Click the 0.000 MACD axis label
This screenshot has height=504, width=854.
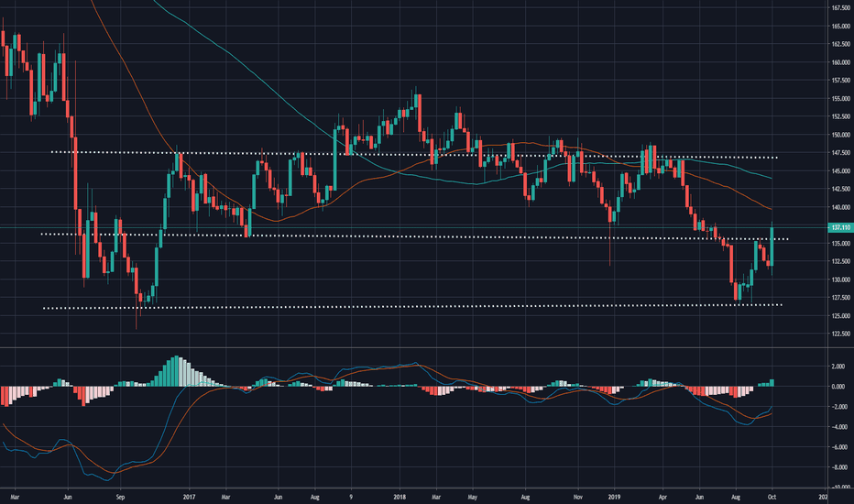coord(838,387)
